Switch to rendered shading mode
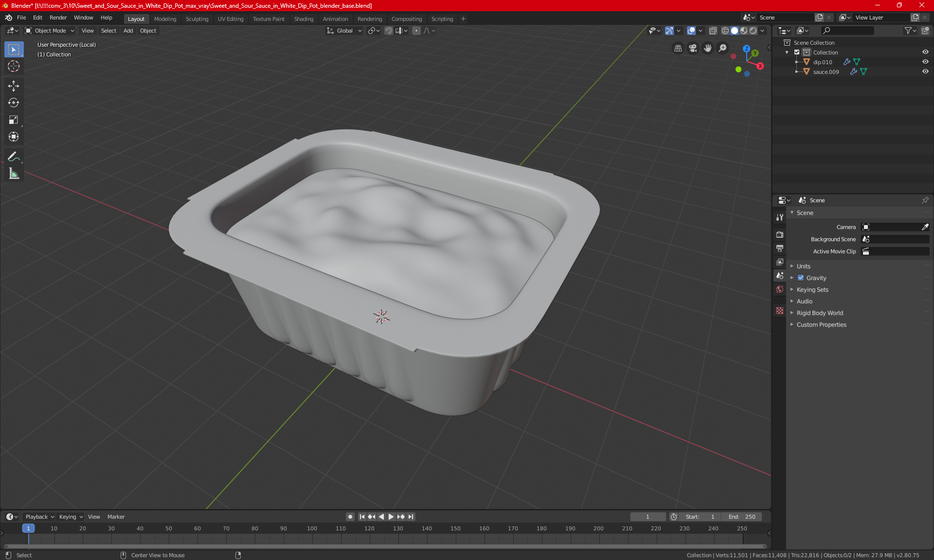 pyautogui.click(x=753, y=31)
